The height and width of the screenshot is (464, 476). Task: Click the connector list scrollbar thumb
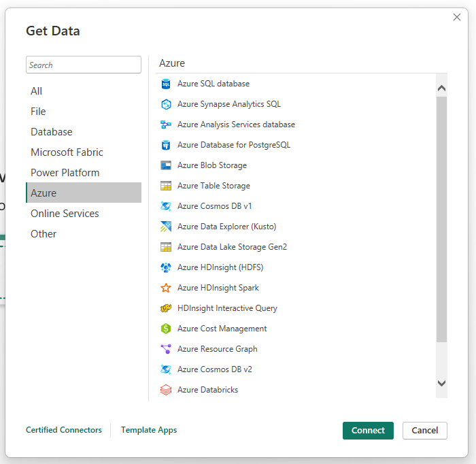tap(441, 219)
